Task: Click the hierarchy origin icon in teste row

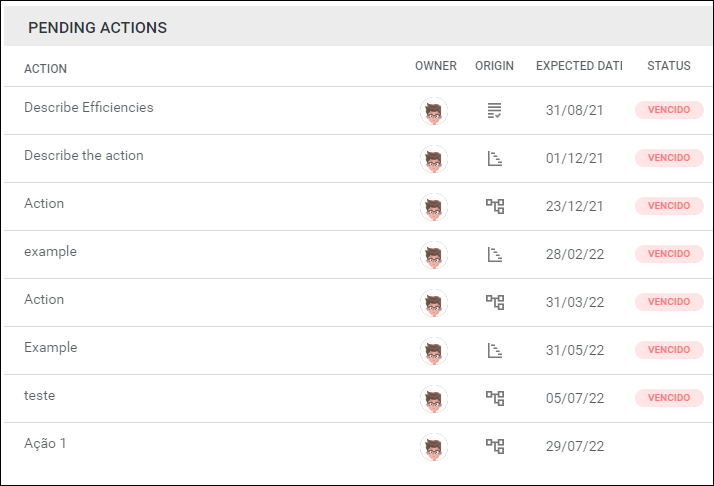Action: point(495,398)
